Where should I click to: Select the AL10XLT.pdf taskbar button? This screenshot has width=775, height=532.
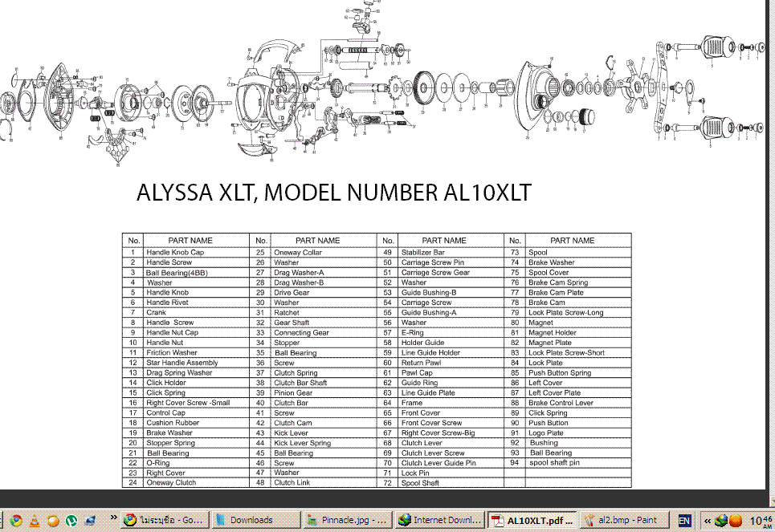pos(532,520)
